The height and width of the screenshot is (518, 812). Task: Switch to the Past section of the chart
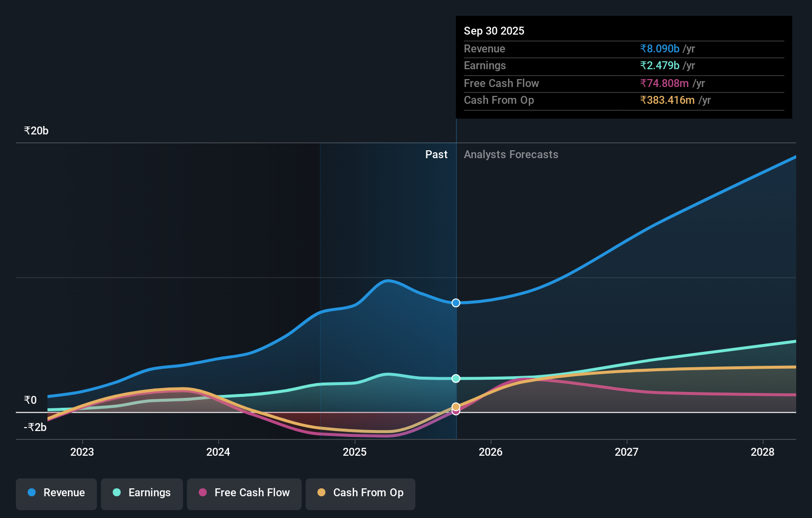coord(436,154)
